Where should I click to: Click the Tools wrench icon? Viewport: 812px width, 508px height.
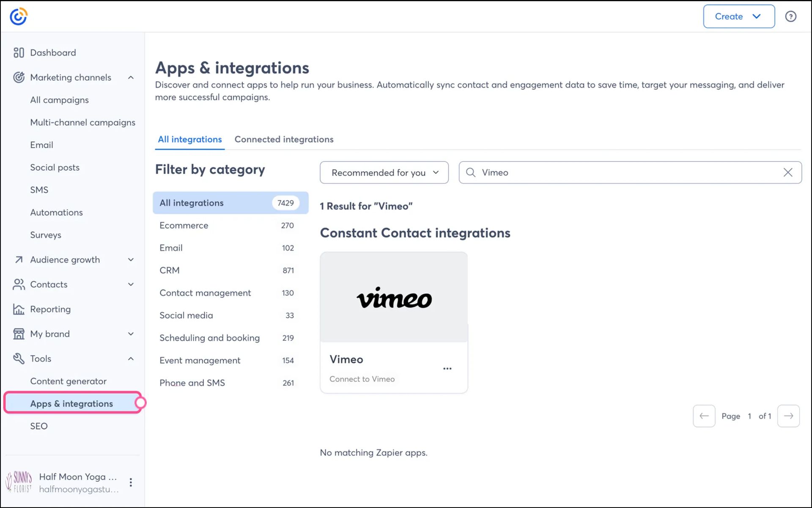click(x=19, y=359)
